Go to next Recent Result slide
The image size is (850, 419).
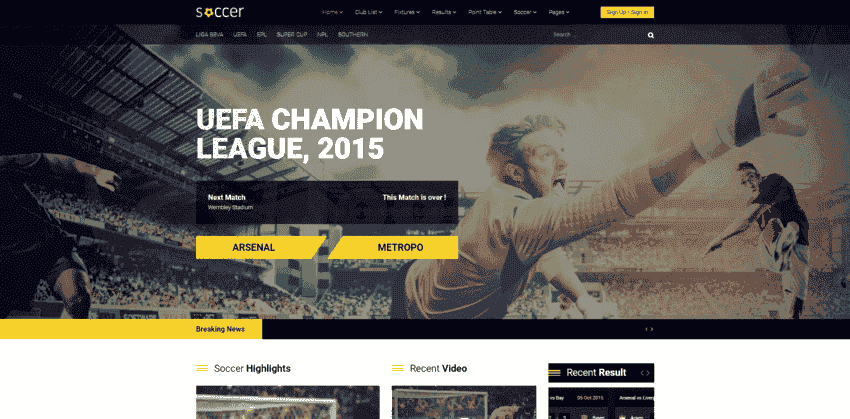(647, 373)
